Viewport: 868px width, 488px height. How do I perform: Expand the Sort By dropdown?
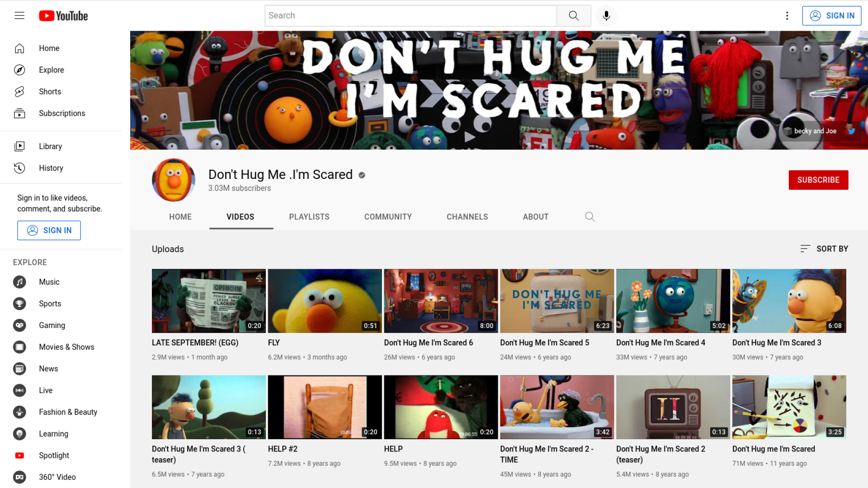pyautogui.click(x=824, y=249)
